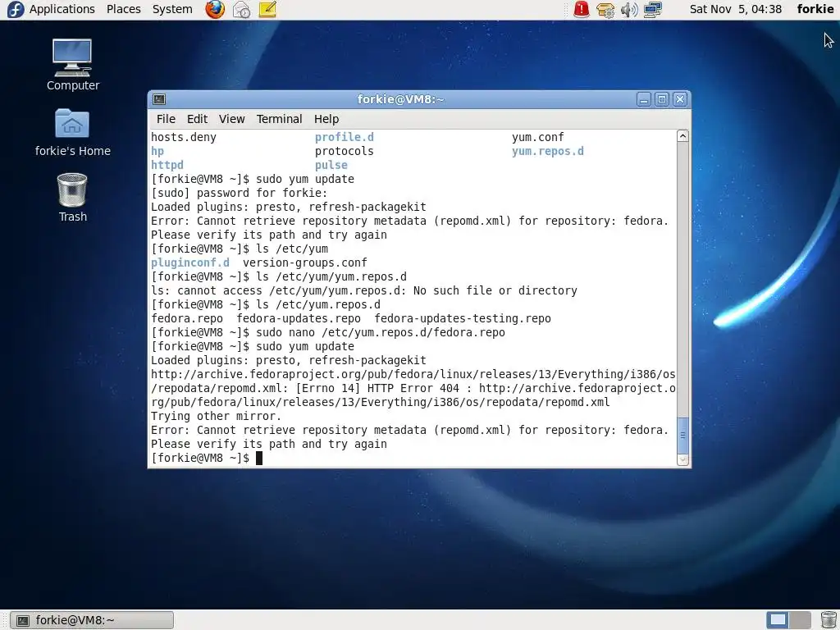Open the Firefox browser launcher

[215, 9]
